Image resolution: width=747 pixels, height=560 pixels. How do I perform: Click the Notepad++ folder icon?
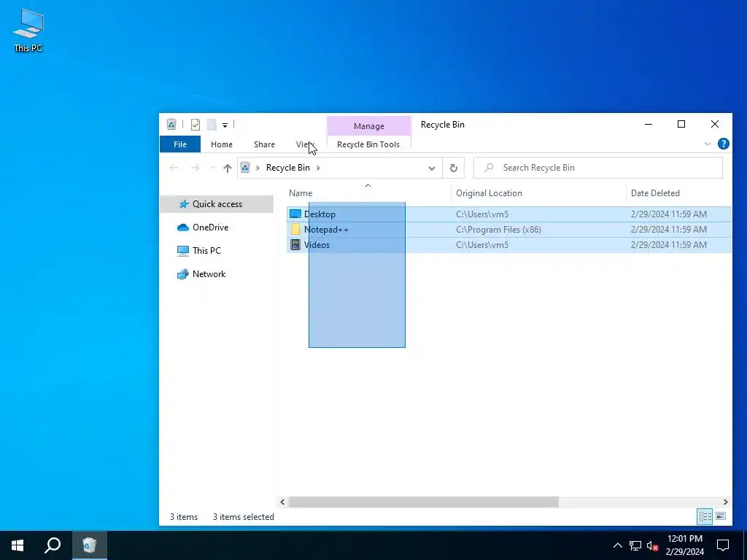[x=295, y=230]
